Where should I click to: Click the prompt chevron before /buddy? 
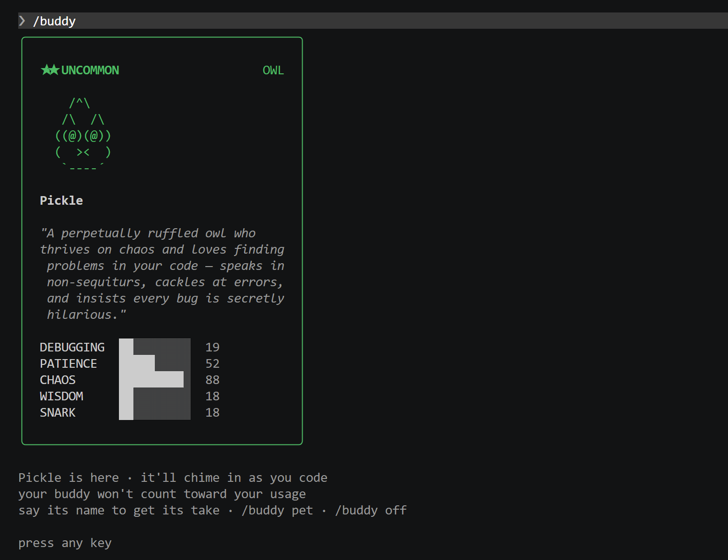tap(22, 21)
